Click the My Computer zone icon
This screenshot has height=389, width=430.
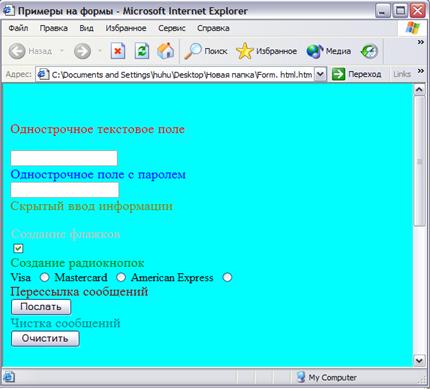pyautogui.click(x=301, y=377)
